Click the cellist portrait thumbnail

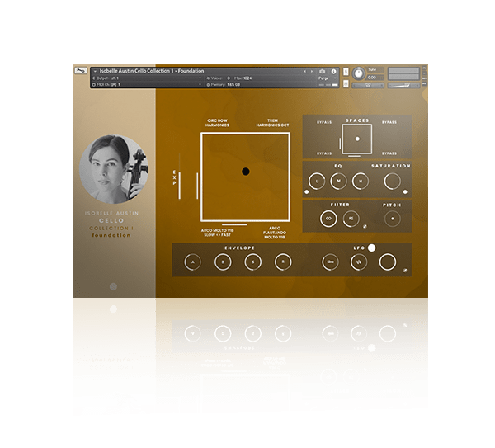pos(114,169)
